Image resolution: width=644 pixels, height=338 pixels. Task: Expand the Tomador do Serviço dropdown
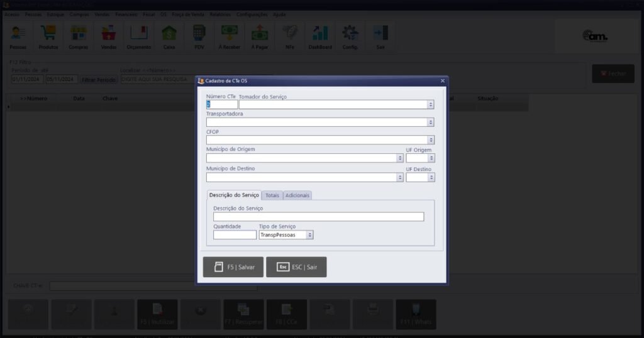430,105
